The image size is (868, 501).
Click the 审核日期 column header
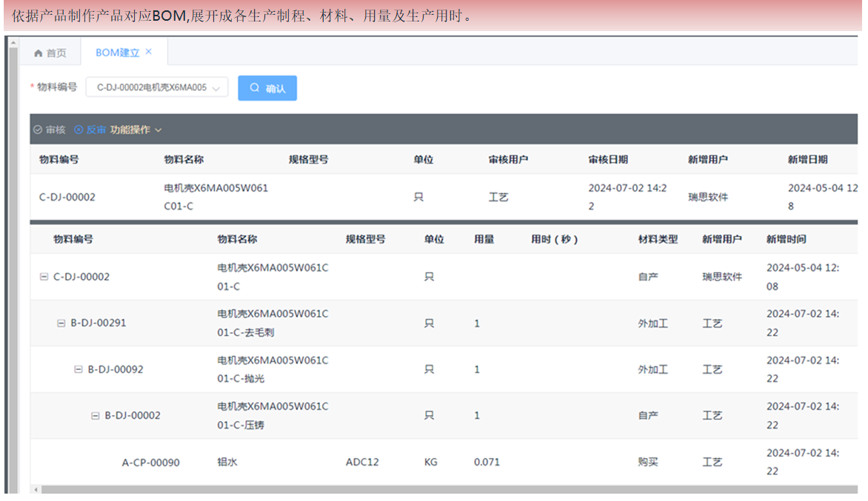(x=608, y=160)
